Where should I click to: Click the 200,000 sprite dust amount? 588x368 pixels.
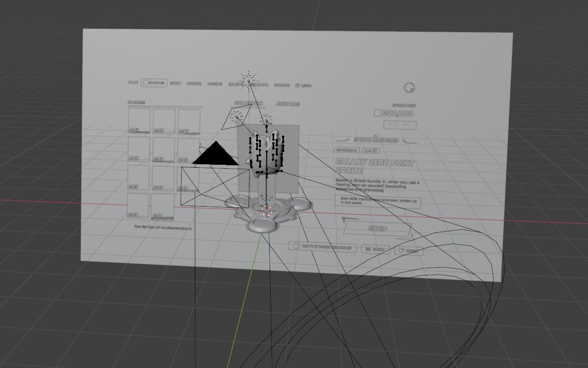pyautogui.click(x=398, y=113)
